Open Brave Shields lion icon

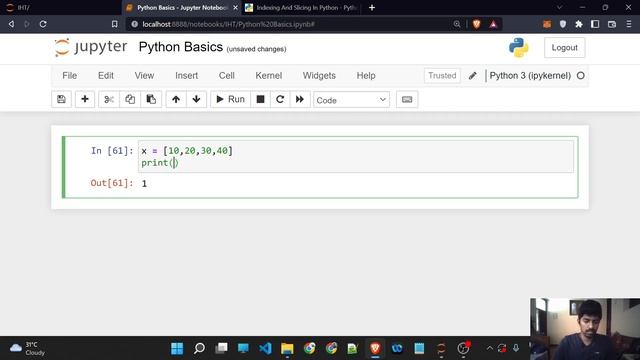click(x=476, y=24)
